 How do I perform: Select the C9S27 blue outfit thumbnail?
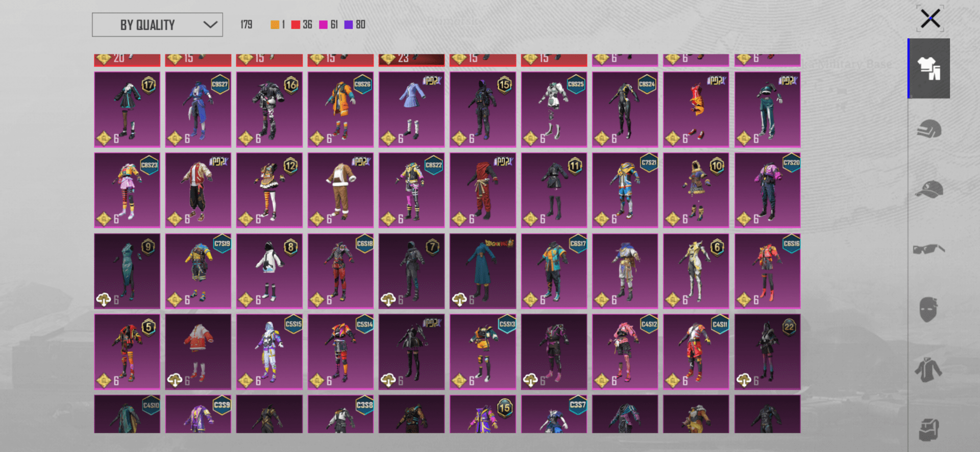click(198, 110)
